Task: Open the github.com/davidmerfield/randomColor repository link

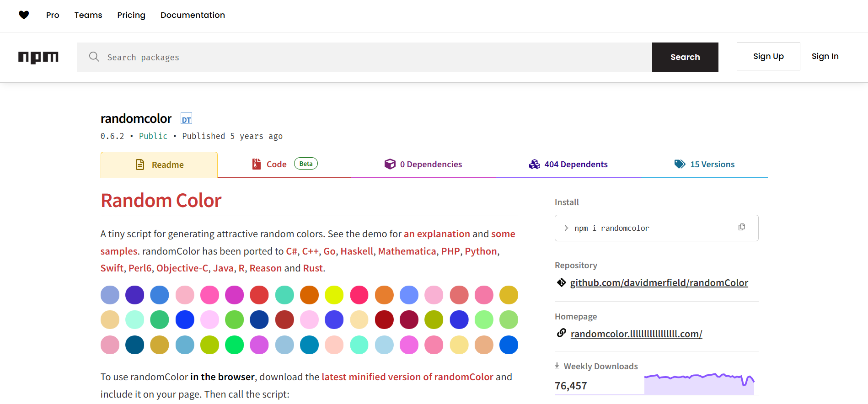Action: [659, 282]
